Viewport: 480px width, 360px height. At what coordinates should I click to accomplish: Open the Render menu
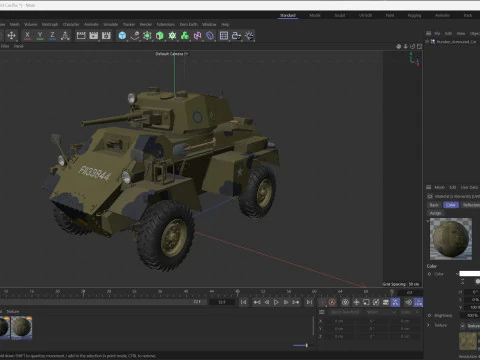coord(146,24)
